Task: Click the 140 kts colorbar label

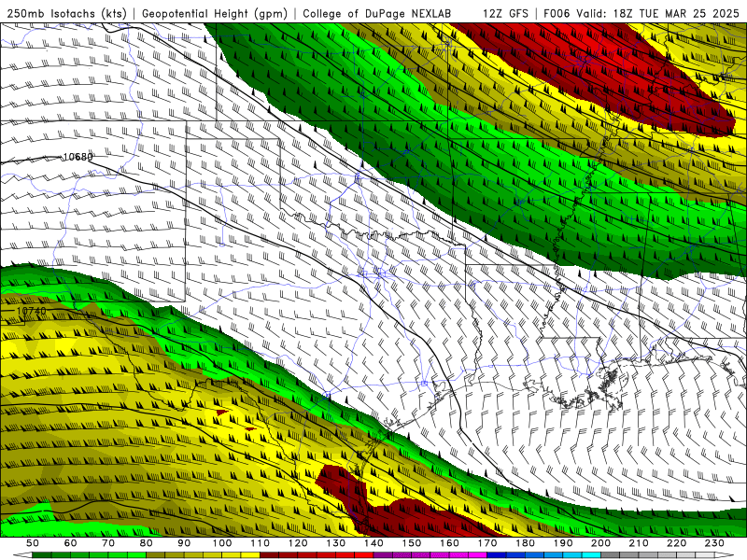Action: (x=373, y=543)
